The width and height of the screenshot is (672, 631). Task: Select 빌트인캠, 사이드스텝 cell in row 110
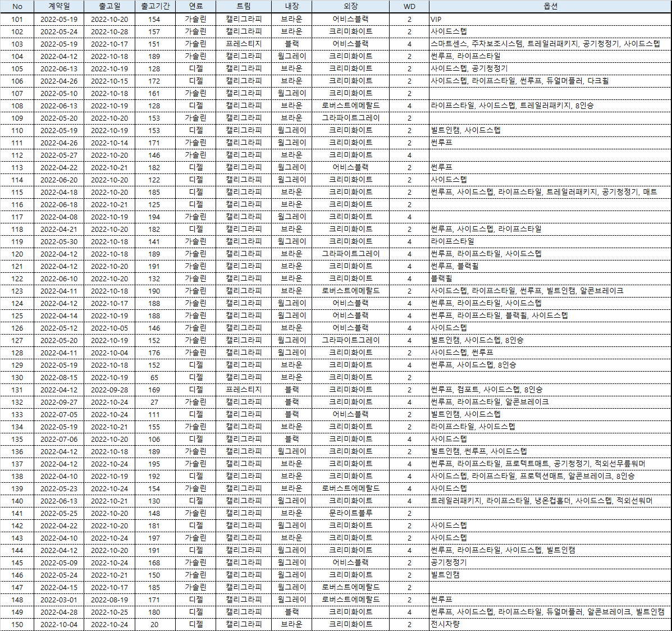point(550,131)
